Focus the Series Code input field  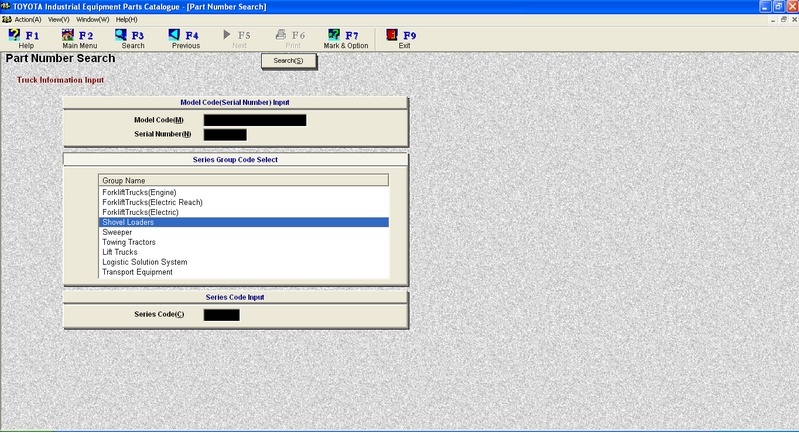(221, 315)
